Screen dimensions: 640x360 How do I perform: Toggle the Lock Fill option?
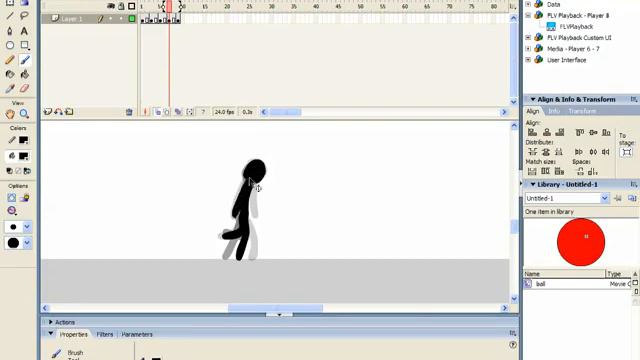click(25, 198)
